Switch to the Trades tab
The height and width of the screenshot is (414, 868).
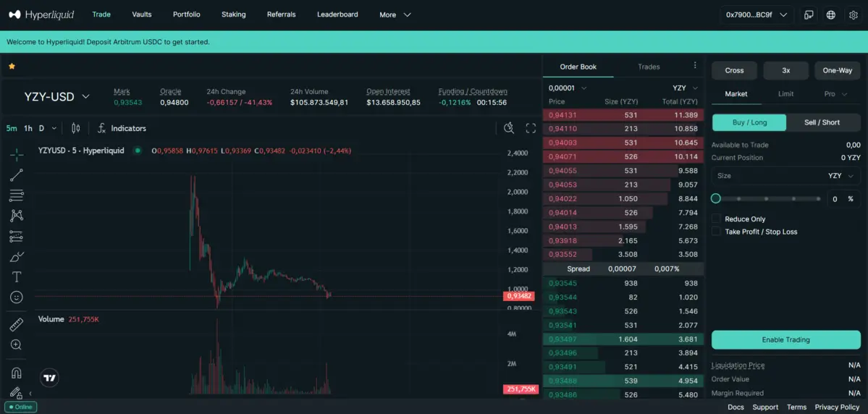coord(649,67)
